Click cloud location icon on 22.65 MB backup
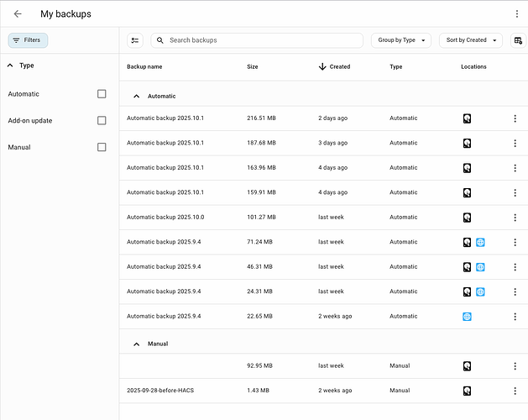This screenshot has width=528, height=420. coord(467,317)
